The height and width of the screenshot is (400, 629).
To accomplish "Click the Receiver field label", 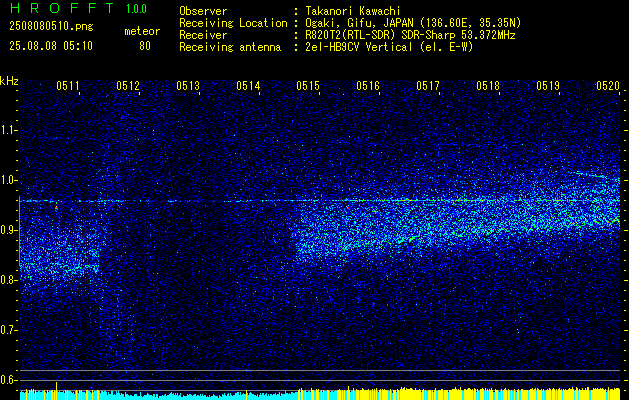I will (x=203, y=35).
